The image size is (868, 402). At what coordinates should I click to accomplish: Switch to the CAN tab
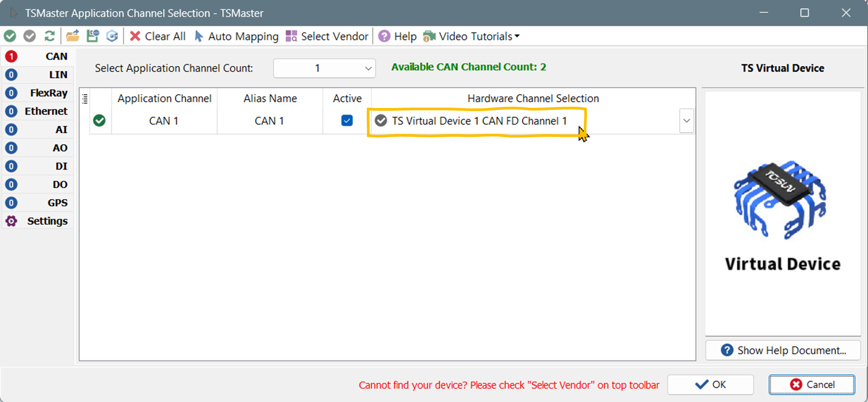click(37, 56)
